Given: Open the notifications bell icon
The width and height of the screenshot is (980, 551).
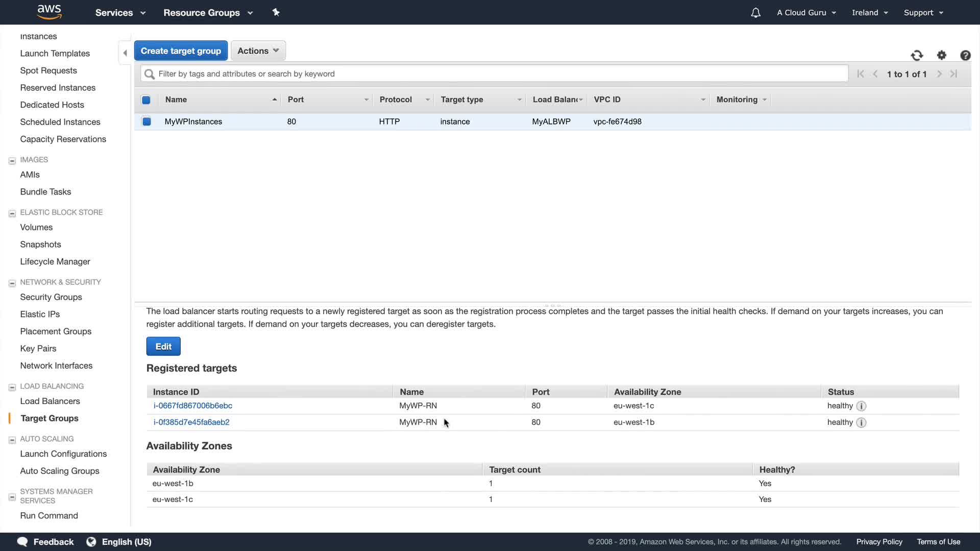Looking at the screenshot, I should coord(755,13).
